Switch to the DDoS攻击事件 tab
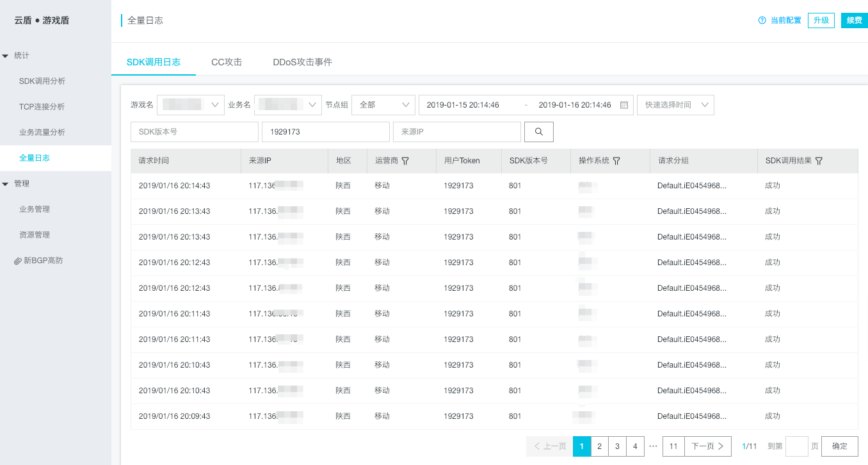The width and height of the screenshot is (868, 465). click(302, 62)
